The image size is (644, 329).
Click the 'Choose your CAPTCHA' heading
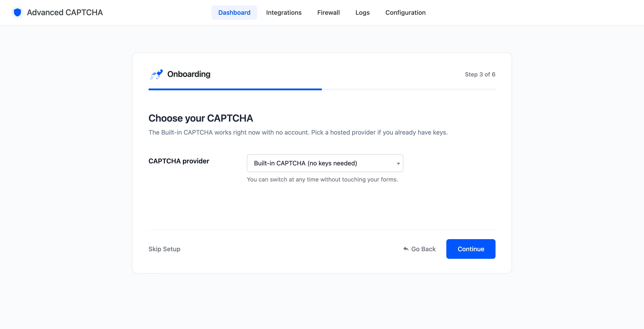(x=201, y=118)
